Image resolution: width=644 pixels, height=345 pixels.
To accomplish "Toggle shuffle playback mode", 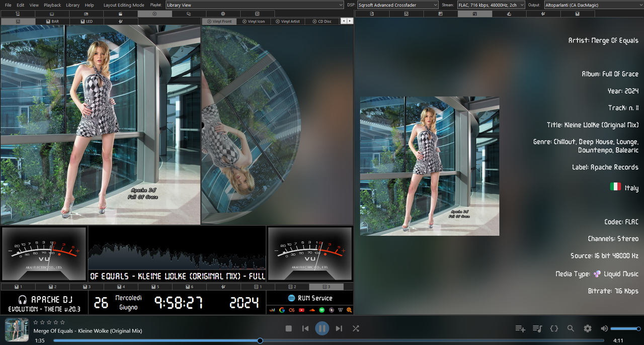I will click(356, 328).
